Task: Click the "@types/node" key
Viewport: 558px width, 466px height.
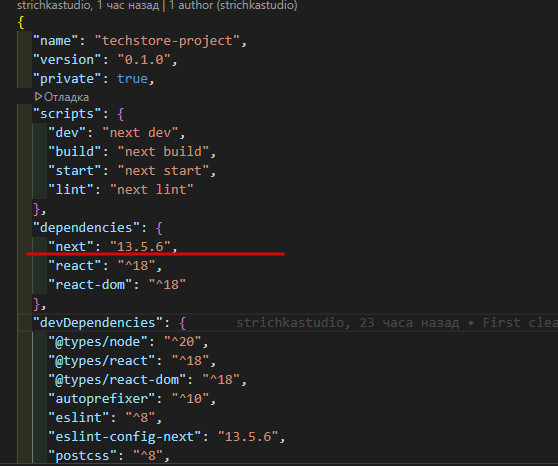Action: tap(97, 342)
